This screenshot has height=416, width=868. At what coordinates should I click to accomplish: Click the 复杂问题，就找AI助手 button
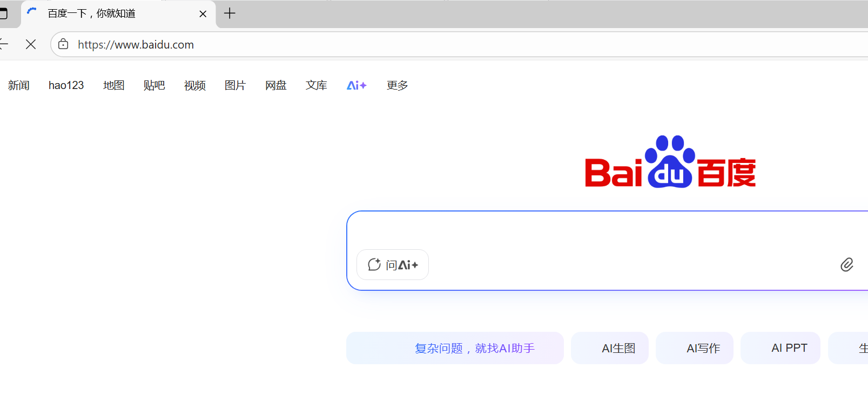click(x=455, y=348)
